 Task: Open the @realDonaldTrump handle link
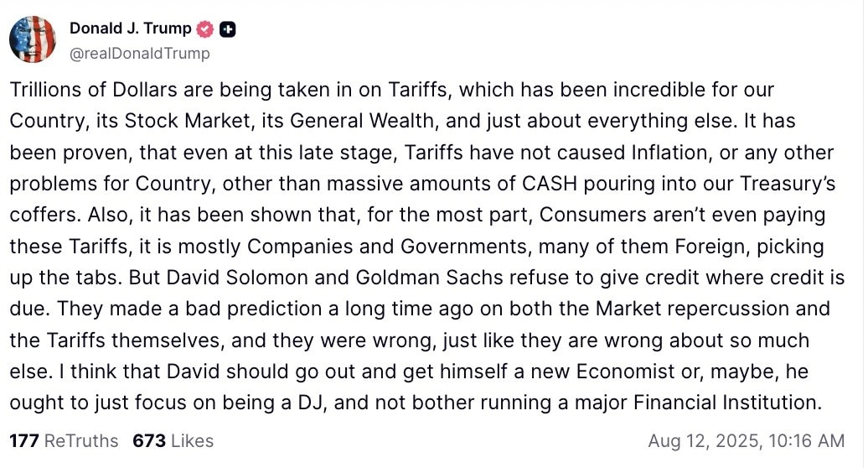pyautogui.click(x=139, y=54)
